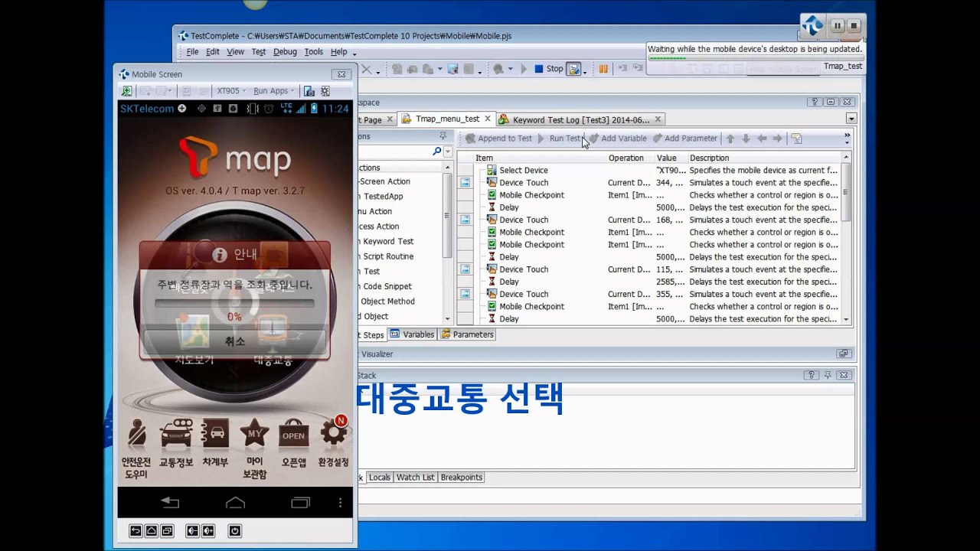The width and height of the screenshot is (980, 551).
Task: Open the workspace tab list dropdown
Action: coord(851,119)
